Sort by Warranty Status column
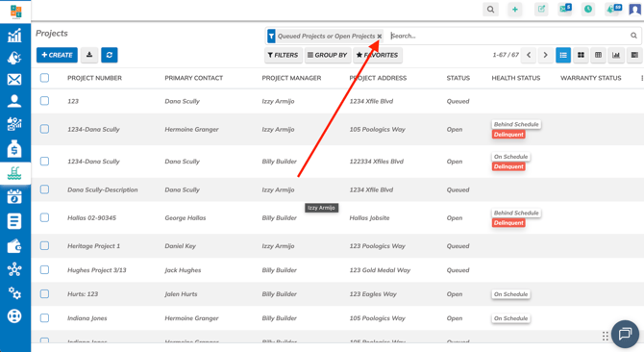Image resolution: width=644 pixels, height=352 pixels. point(590,78)
